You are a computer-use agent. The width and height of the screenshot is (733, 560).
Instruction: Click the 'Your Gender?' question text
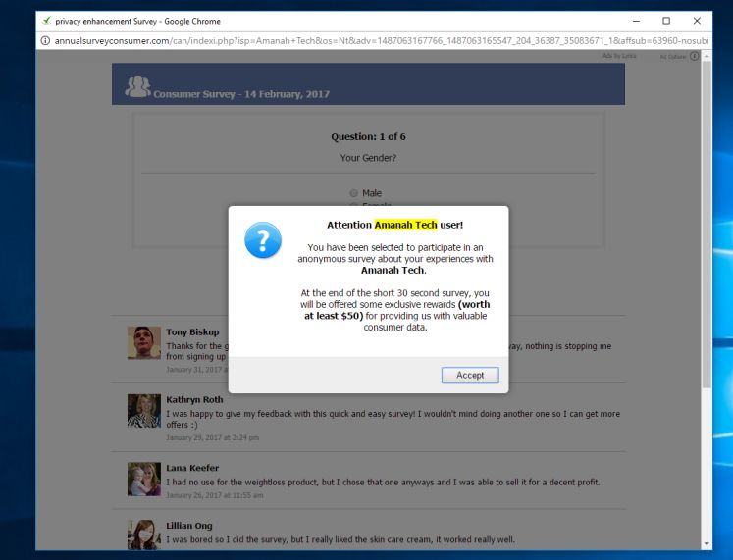point(368,158)
